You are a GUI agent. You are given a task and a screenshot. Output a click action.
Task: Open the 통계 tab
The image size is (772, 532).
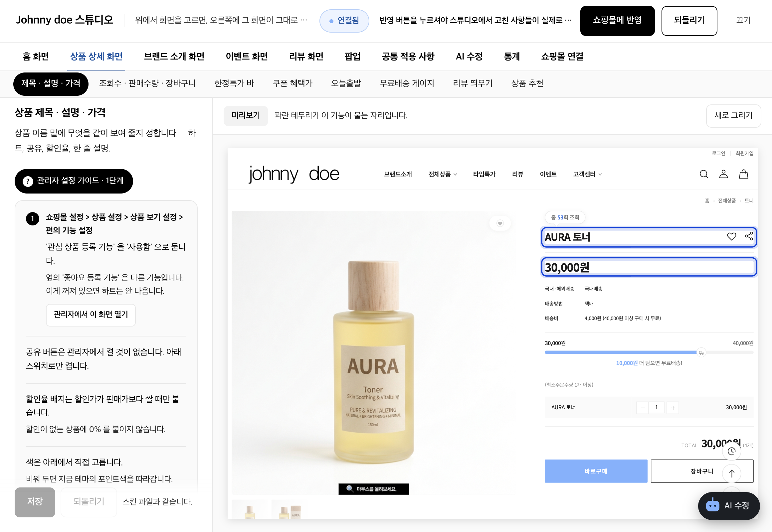[x=512, y=56]
